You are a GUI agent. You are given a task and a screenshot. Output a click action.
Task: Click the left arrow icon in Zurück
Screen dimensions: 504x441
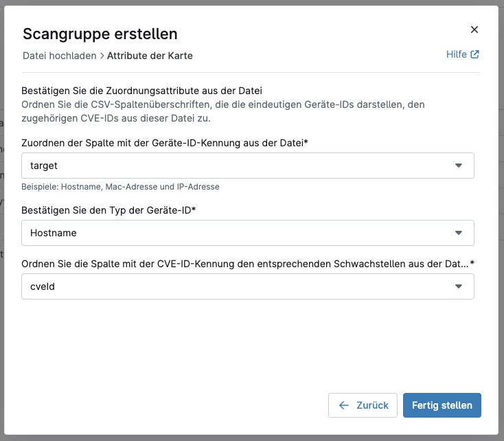click(x=344, y=405)
